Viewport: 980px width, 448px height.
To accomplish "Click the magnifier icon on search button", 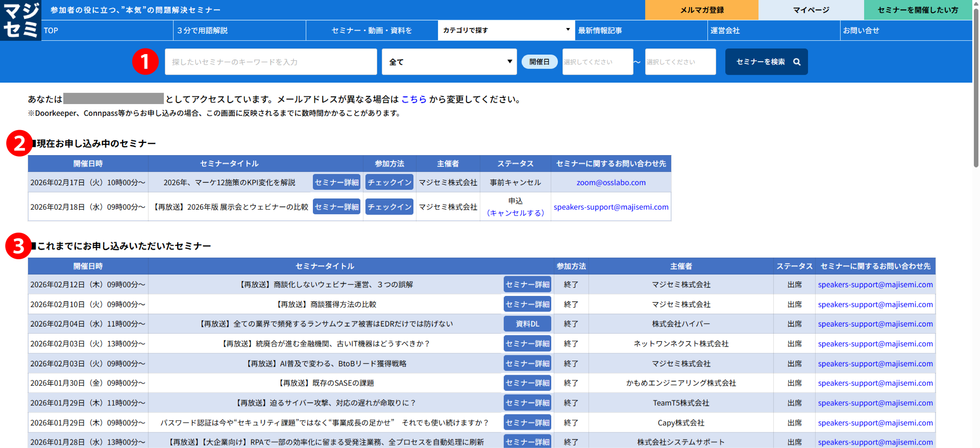I will click(797, 62).
